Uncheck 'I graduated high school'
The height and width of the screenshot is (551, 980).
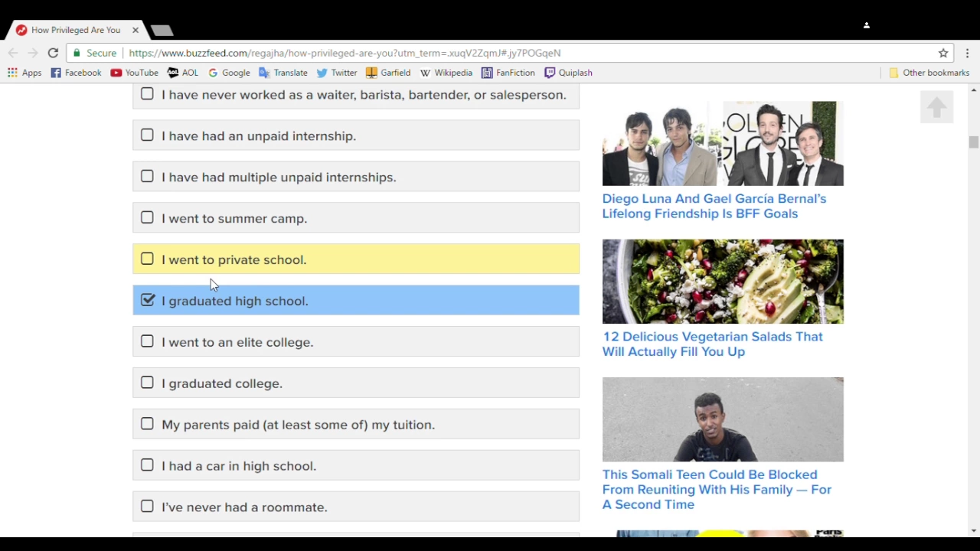tap(147, 300)
